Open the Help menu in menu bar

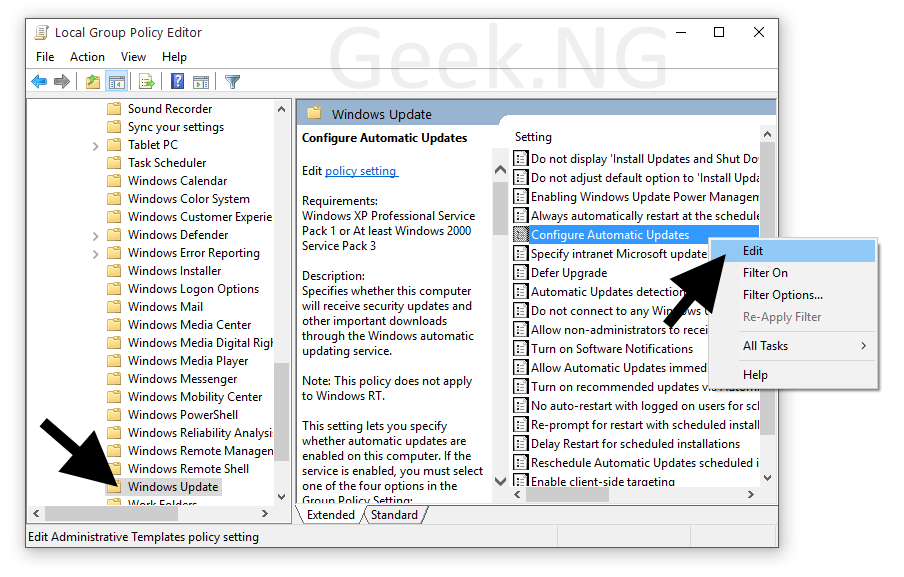(174, 56)
